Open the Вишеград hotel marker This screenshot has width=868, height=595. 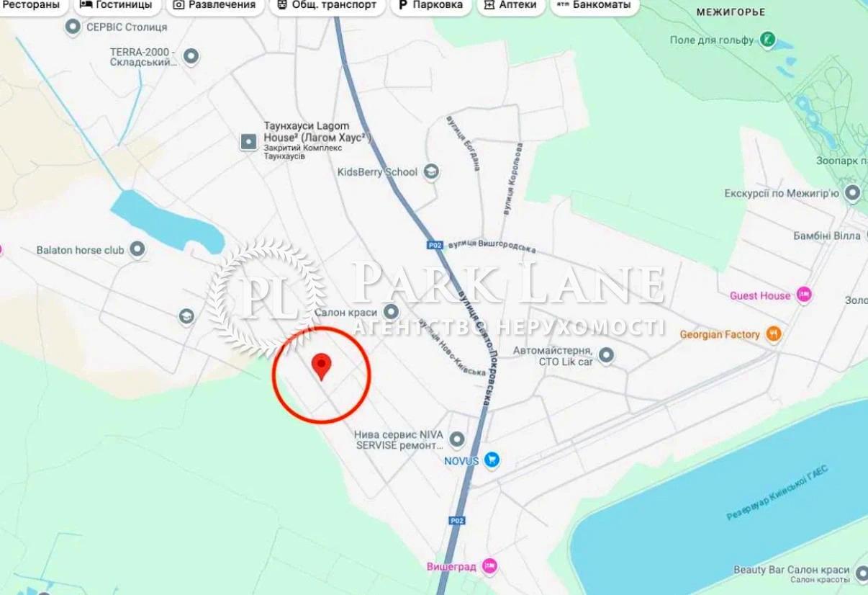pos(489,566)
